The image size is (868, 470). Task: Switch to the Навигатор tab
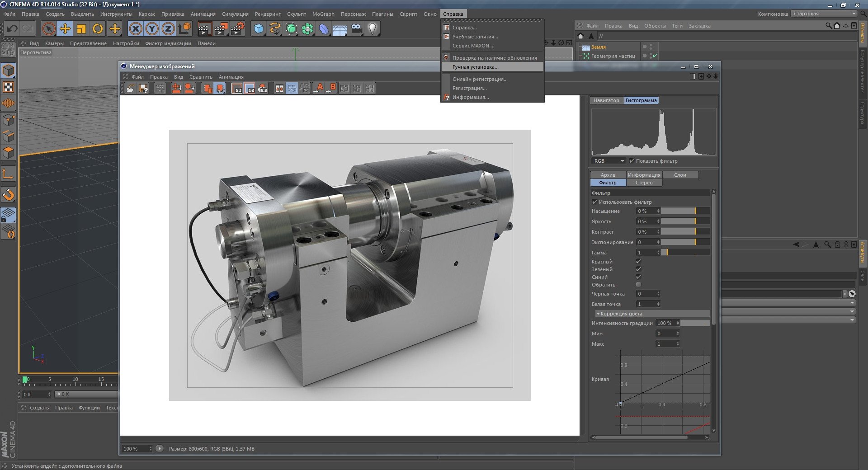[x=606, y=100]
